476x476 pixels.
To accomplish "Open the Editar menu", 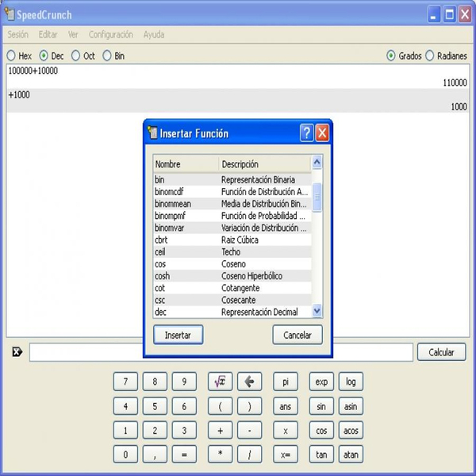I will coord(48,35).
